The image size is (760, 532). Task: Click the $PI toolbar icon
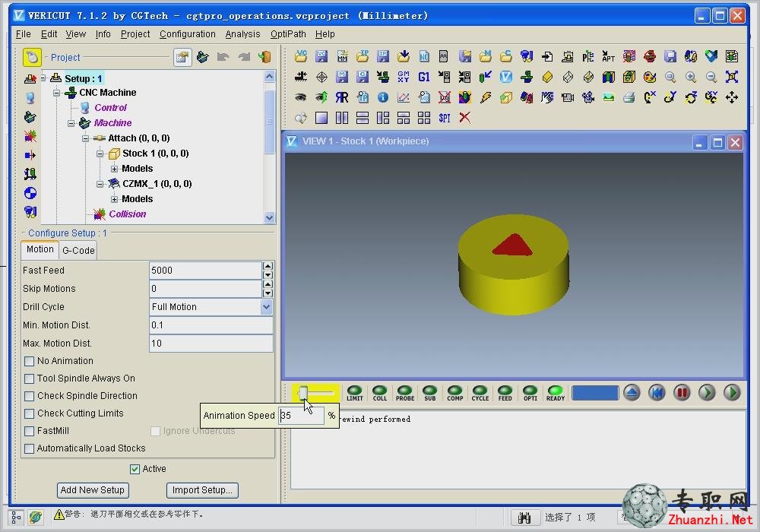click(445, 118)
